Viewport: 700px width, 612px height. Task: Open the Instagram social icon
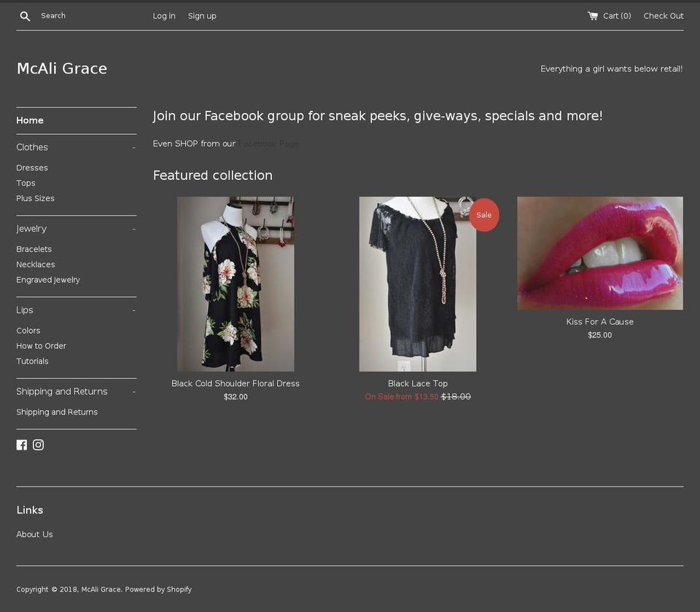coord(39,444)
